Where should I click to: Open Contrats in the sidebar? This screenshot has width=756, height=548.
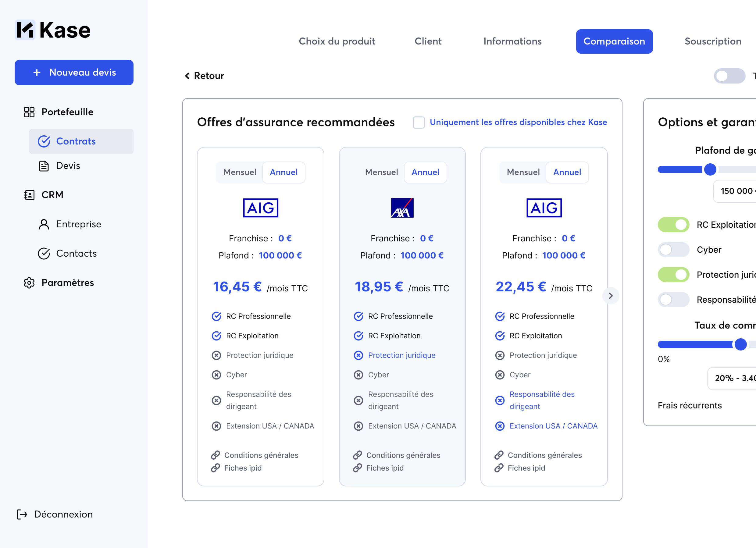(81, 141)
